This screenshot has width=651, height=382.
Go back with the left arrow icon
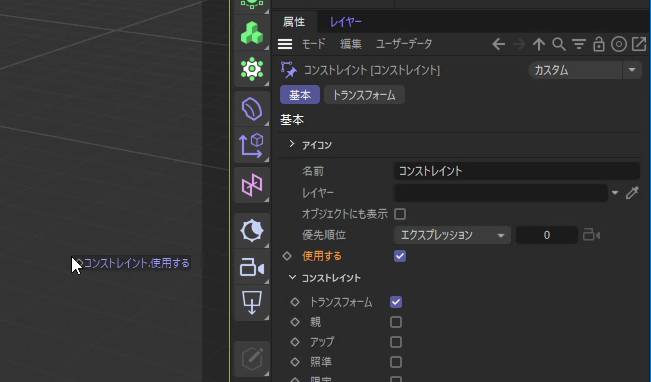498,44
